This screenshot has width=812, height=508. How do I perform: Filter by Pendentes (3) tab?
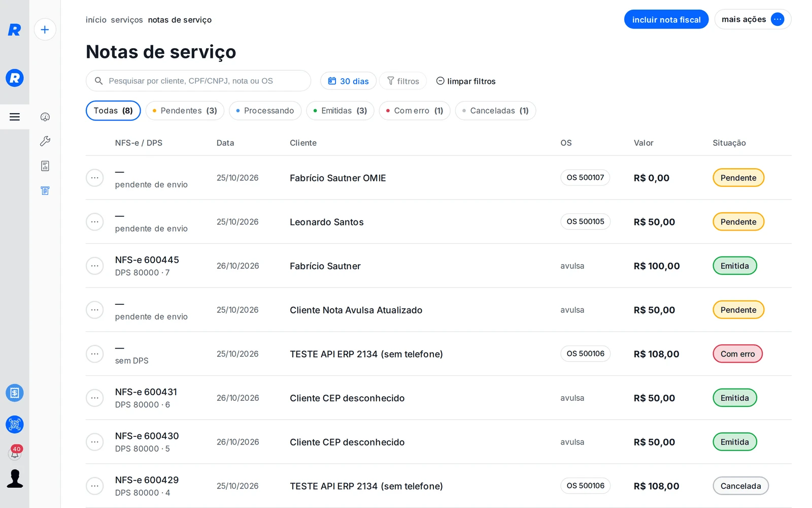(x=185, y=111)
